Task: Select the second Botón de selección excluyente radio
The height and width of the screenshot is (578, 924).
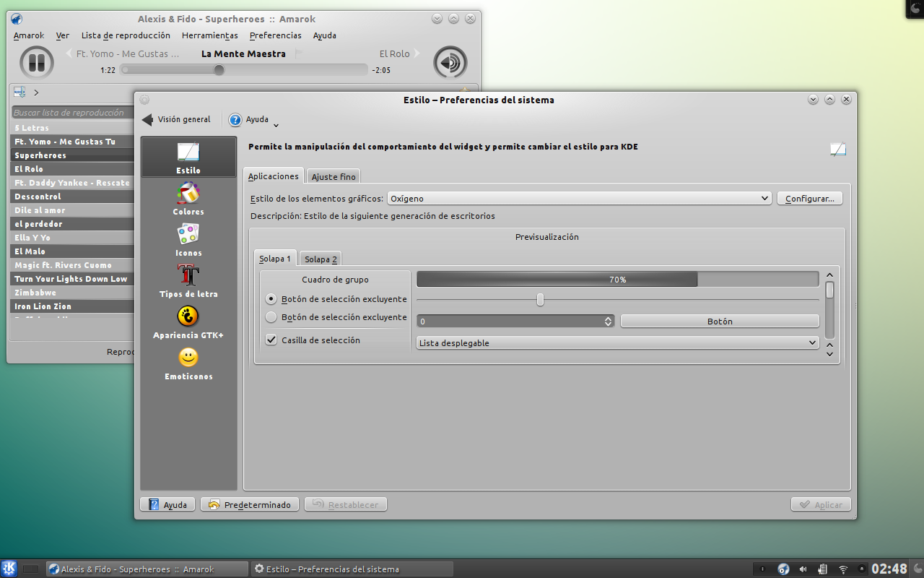Action: tap(271, 317)
